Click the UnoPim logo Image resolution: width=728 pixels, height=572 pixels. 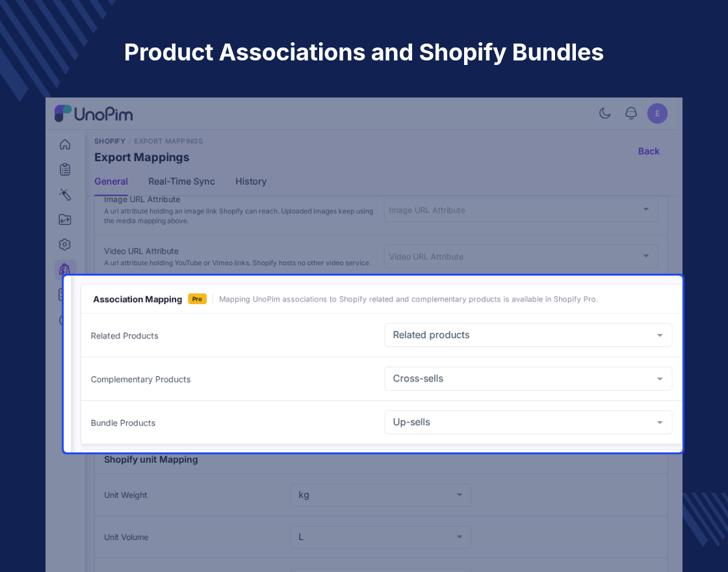[94, 114]
